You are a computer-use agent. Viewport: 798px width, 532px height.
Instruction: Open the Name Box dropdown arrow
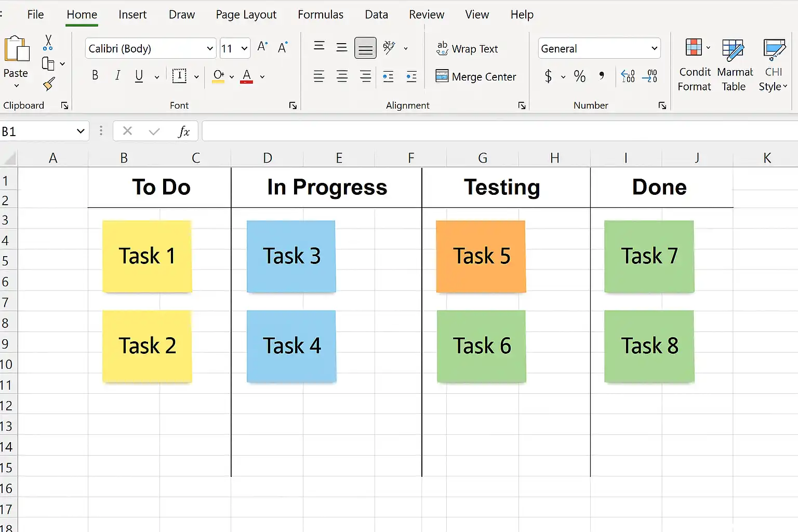coord(81,131)
